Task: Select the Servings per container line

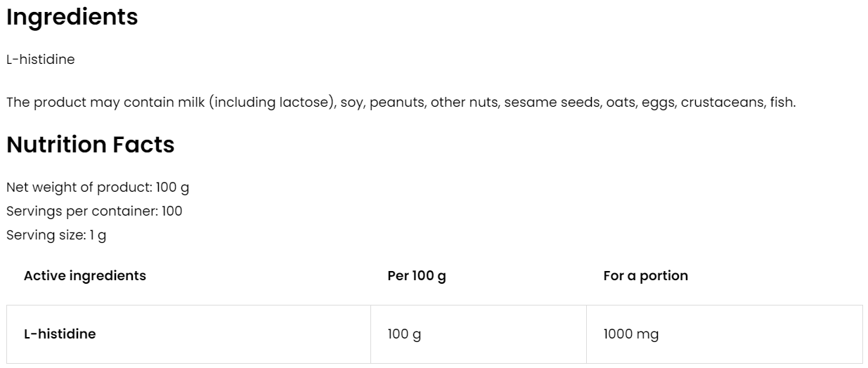Action: click(94, 211)
